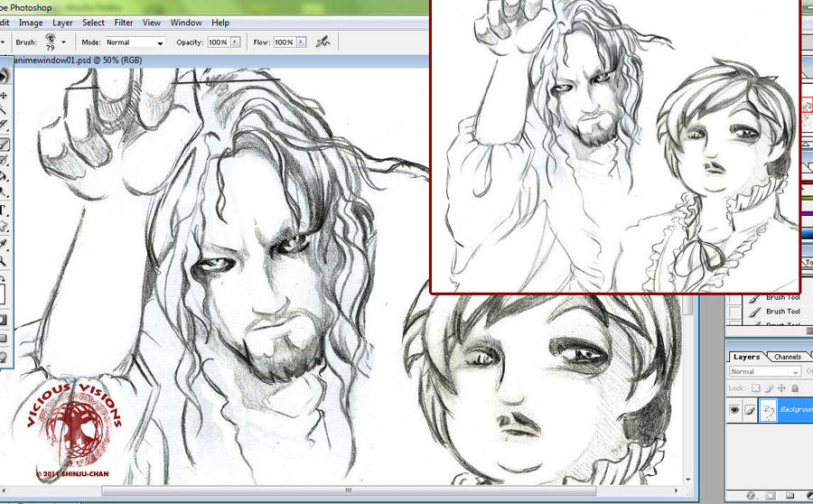Open the Window menu
Viewport: 813px width, 504px height.
click(x=185, y=23)
